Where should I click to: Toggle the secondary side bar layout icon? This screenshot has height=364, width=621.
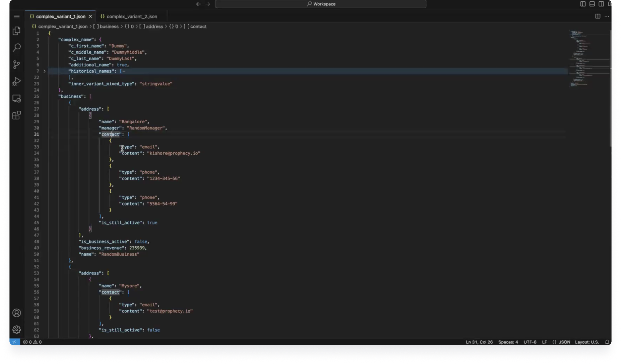[x=601, y=4]
